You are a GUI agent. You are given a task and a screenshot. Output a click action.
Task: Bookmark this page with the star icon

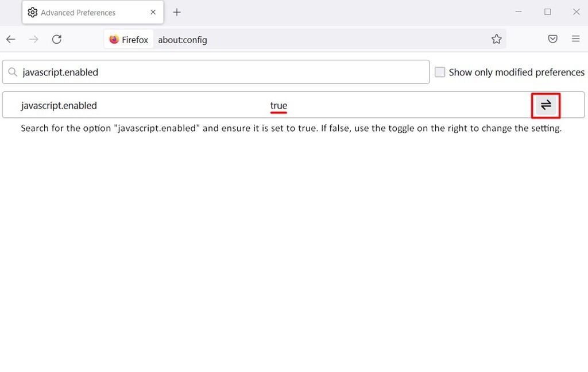click(497, 39)
